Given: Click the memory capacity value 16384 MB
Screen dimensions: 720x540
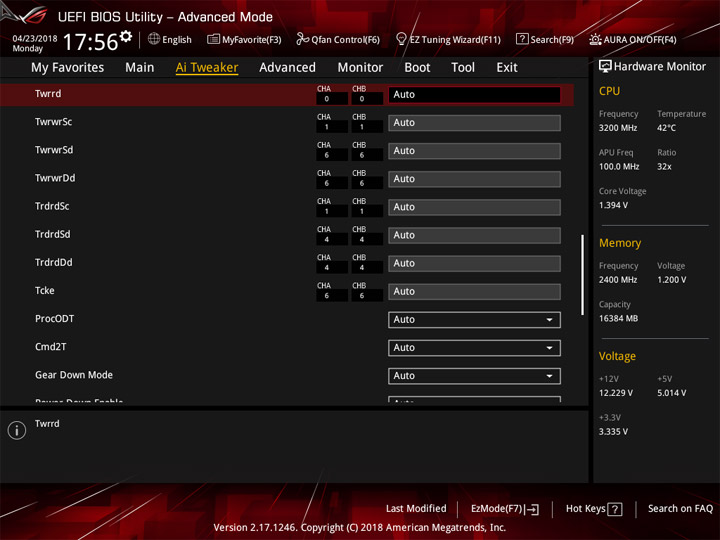Looking at the screenshot, I should tap(618, 318).
